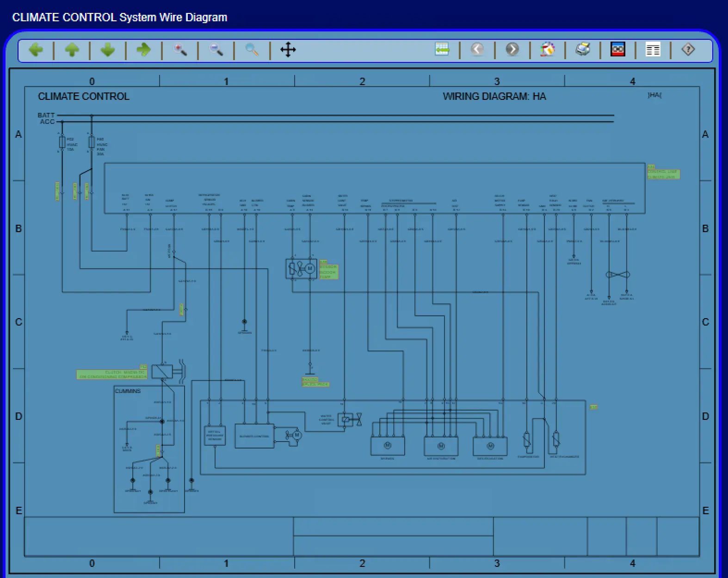Image resolution: width=728 pixels, height=578 pixels.
Task: Open the white list table icon
Action: click(653, 49)
